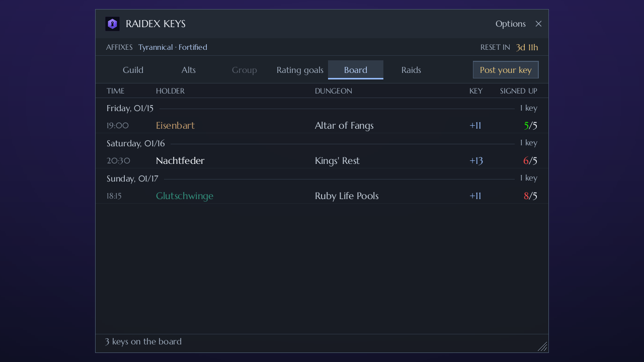
Task: Click the '3 keys on the board' status text
Action: (143, 342)
